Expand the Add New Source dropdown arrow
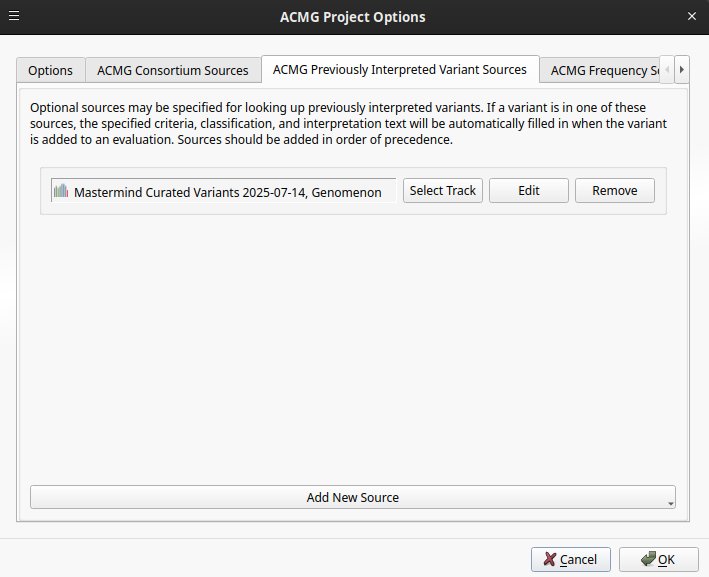 point(671,502)
